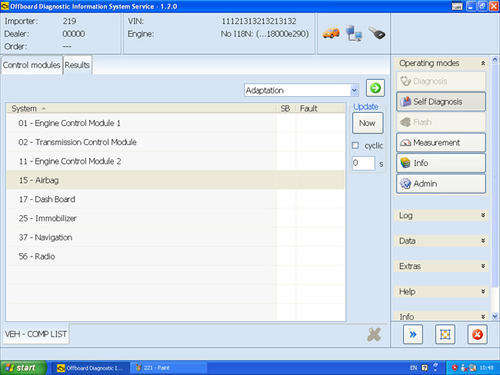Image resolution: width=500 pixels, height=375 pixels.
Task: Click the cyclic seconds input field
Action: point(363,163)
